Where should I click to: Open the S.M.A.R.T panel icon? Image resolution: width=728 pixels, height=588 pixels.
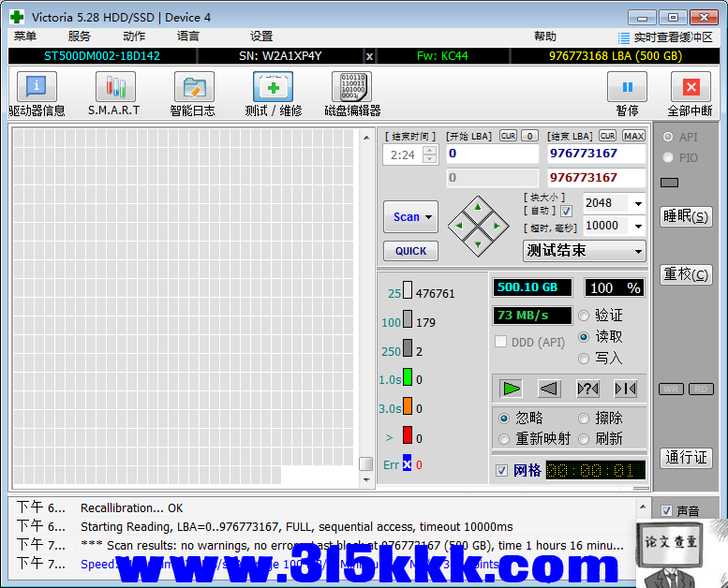114,87
